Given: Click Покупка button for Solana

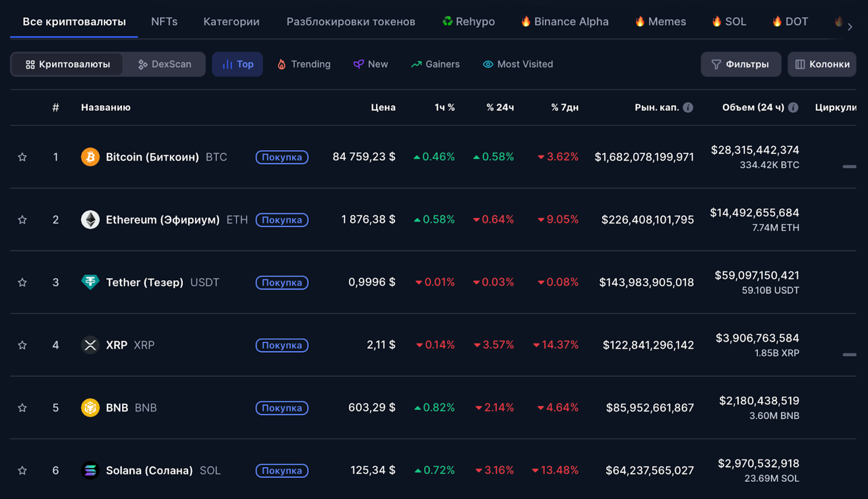Looking at the screenshot, I should (x=282, y=471).
